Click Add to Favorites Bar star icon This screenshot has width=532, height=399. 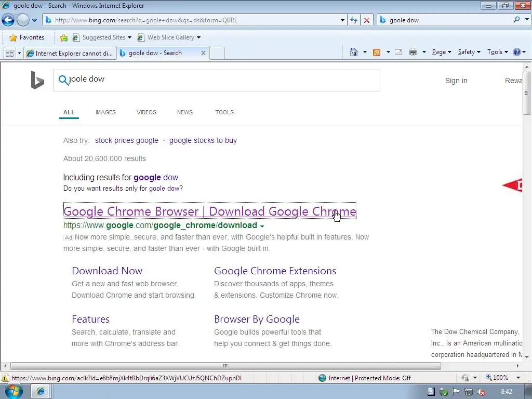click(x=63, y=37)
